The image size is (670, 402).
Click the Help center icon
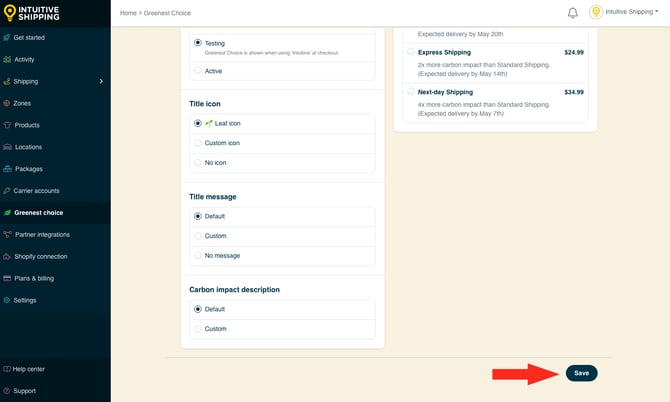(x=8, y=369)
